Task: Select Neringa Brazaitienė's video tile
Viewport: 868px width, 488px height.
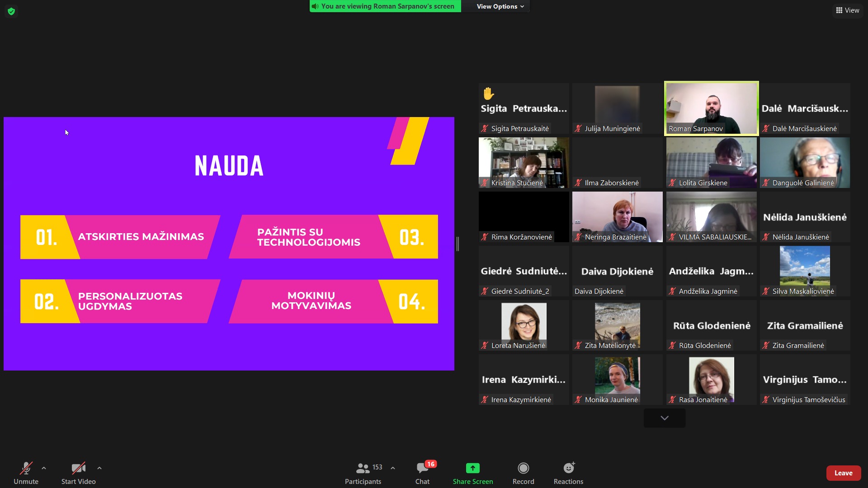Action: (x=617, y=217)
